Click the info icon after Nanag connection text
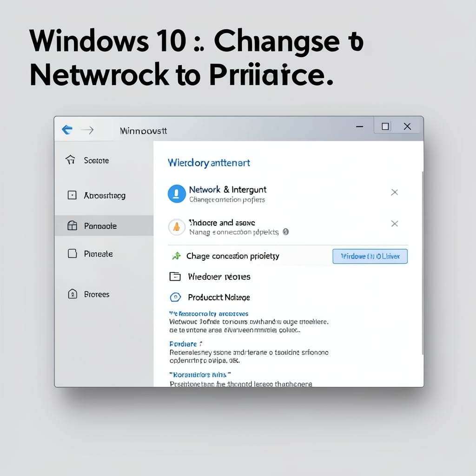The width and height of the screenshot is (476, 476). (x=286, y=232)
